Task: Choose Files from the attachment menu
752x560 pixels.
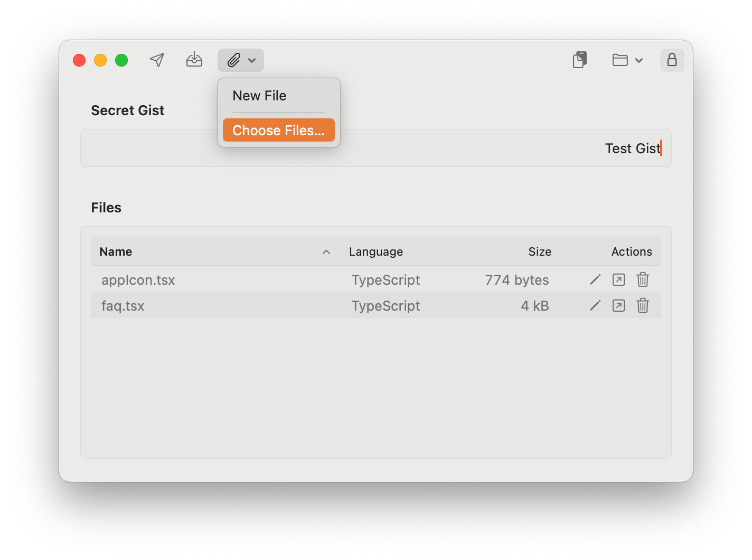Action: point(278,130)
